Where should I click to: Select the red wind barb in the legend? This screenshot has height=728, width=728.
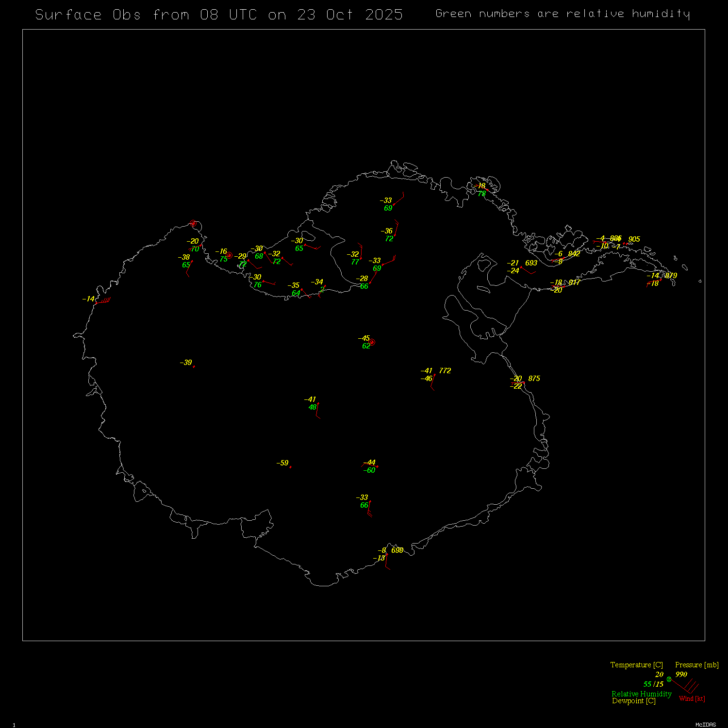coord(687,686)
